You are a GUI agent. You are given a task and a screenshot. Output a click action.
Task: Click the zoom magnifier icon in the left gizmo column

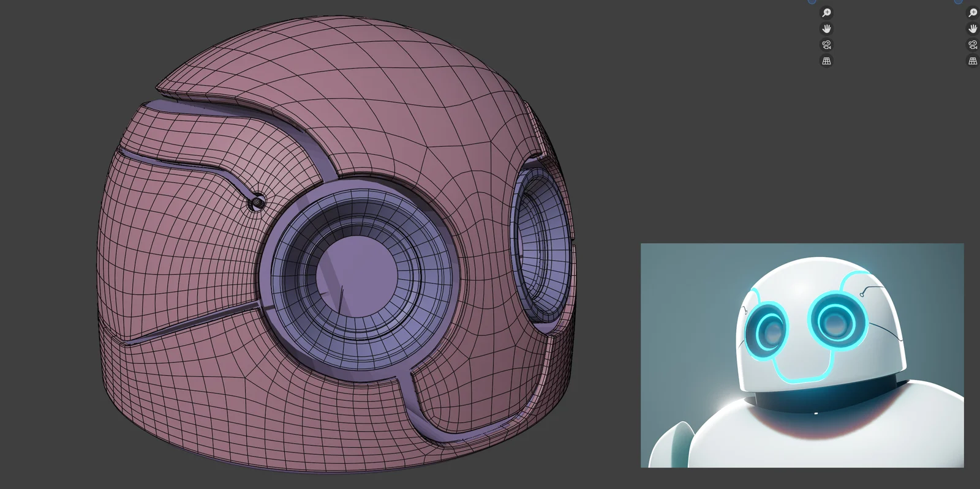[826, 13]
